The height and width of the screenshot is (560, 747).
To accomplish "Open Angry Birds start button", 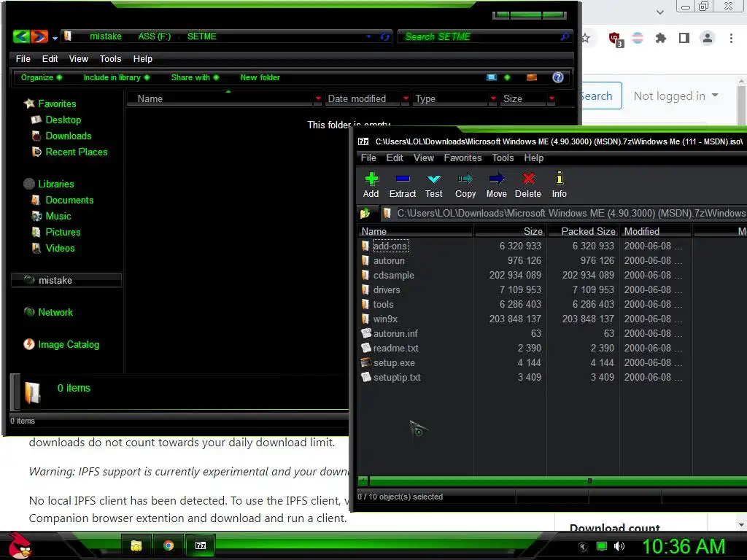I will [20, 545].
